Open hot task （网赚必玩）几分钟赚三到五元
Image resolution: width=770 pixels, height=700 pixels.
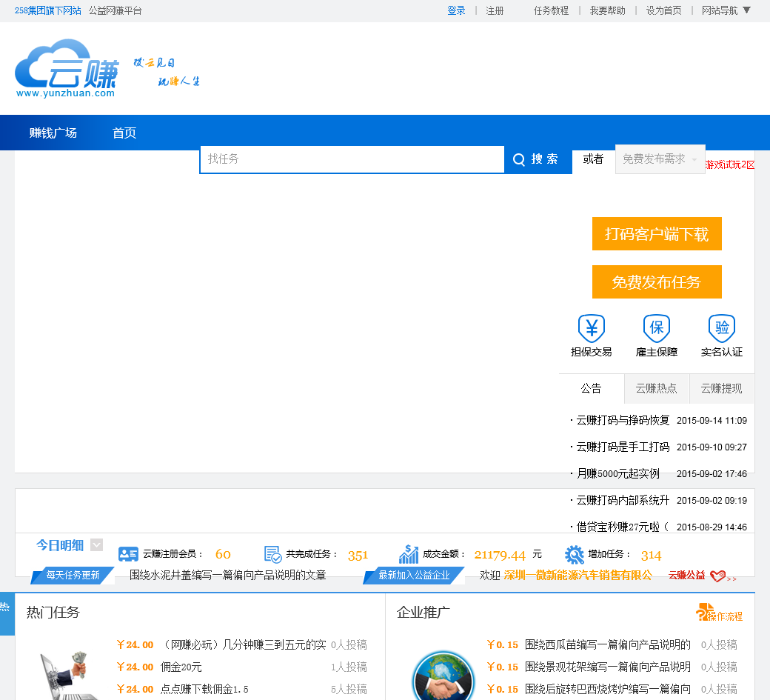click(244, 644)
